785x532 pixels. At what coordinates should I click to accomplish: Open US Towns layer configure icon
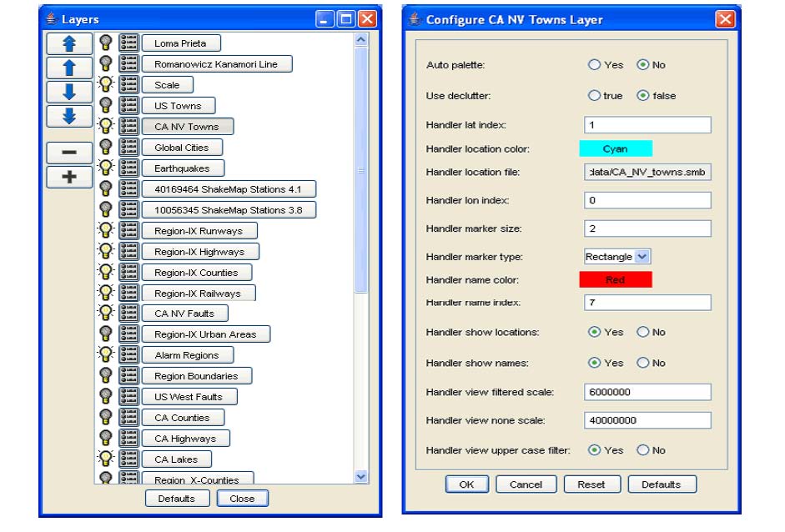[128, 106]
